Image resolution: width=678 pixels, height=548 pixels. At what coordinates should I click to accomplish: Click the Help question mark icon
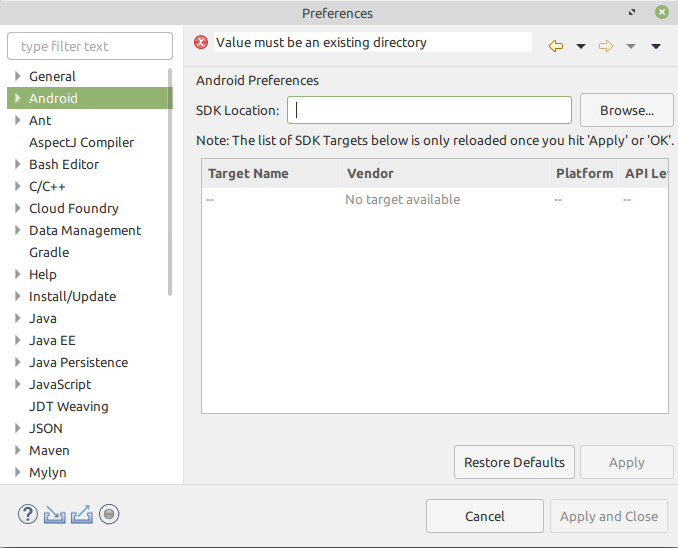28,514
